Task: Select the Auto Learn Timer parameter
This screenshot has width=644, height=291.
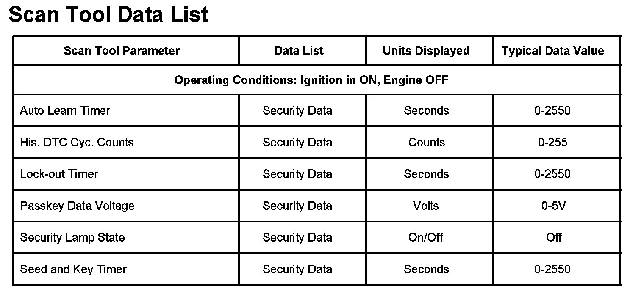Action: tap(65, 111)
